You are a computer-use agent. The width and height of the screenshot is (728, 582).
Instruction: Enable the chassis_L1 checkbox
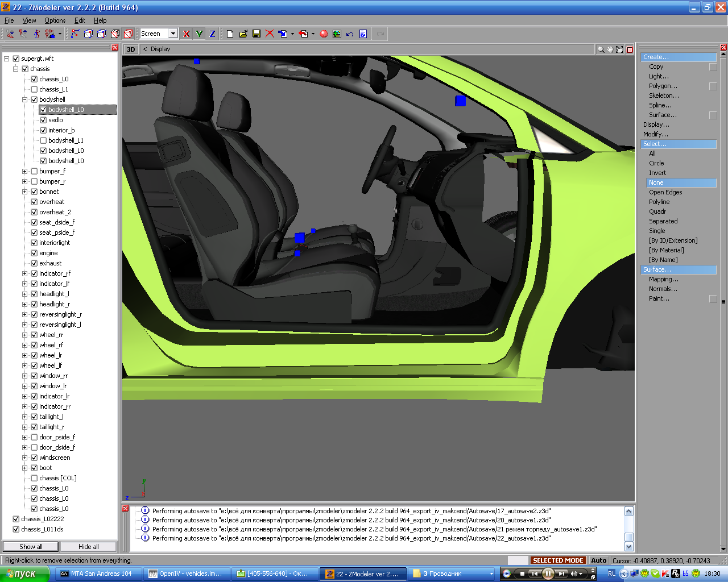click(x=34, y=89)
